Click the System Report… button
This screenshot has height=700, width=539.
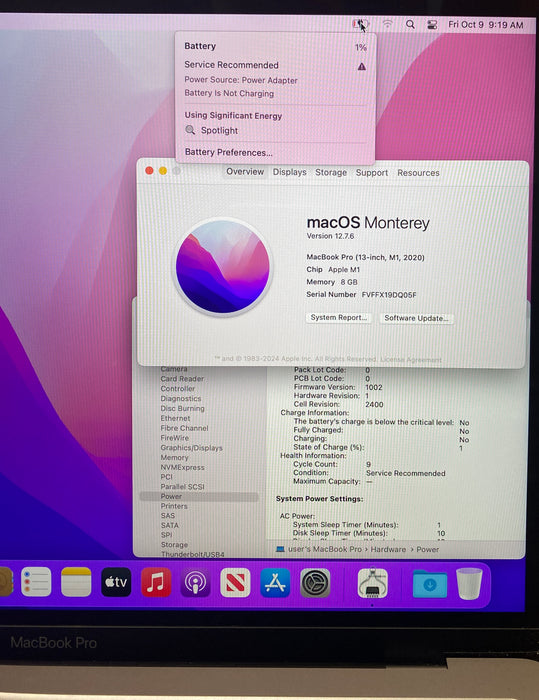[338, 317]
